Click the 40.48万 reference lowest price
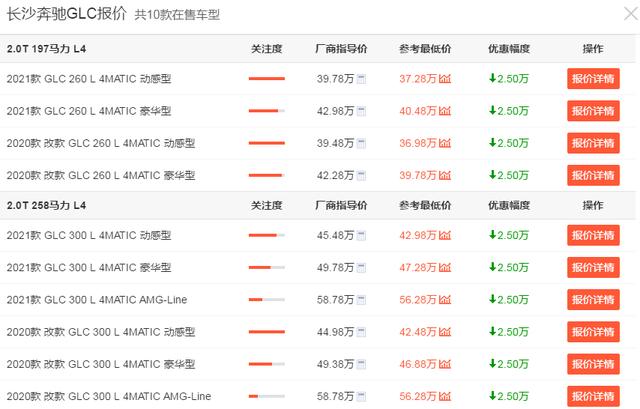640x409 pixels. pos(418,111)
